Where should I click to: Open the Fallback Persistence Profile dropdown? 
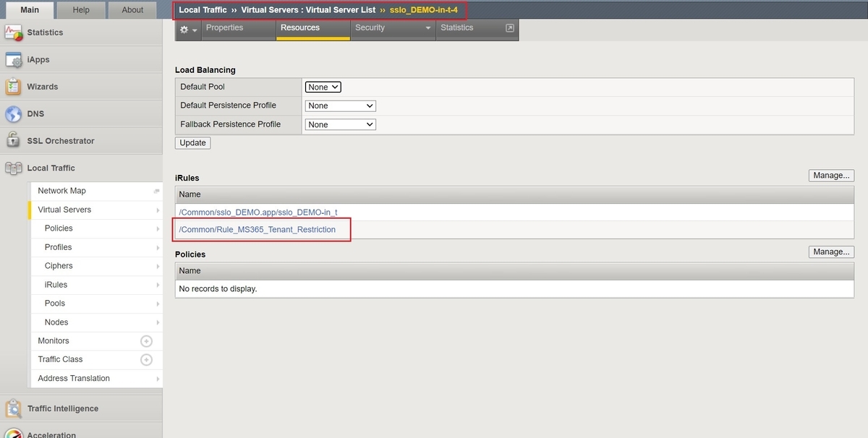pos(340,124)
